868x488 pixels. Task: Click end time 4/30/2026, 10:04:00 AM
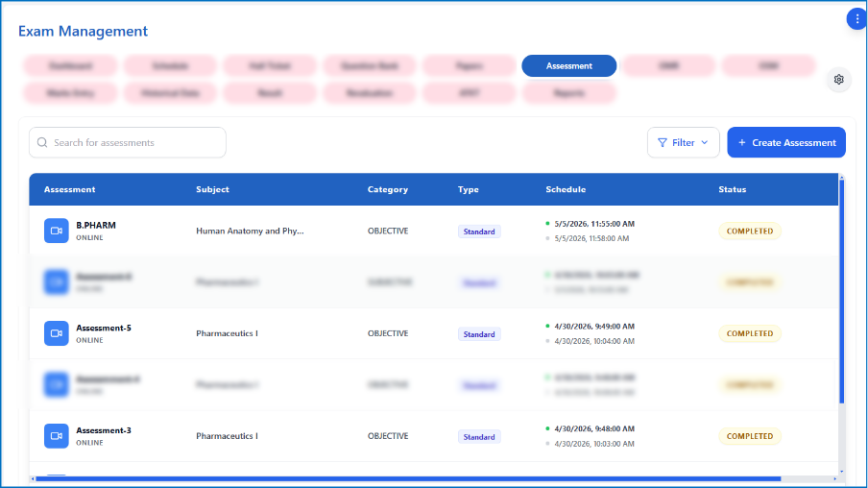594,341
